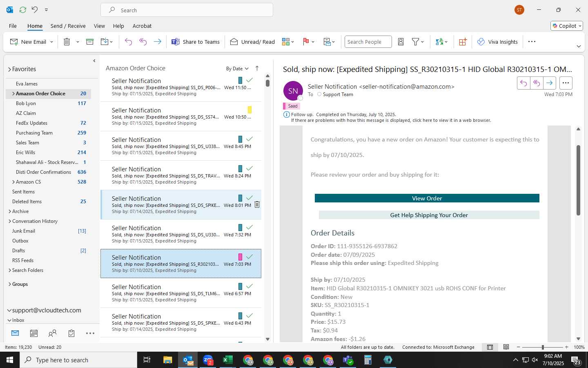Screen dimensions: 588x368
Task: Open the View tab
Action: click(x=100, y=26)
